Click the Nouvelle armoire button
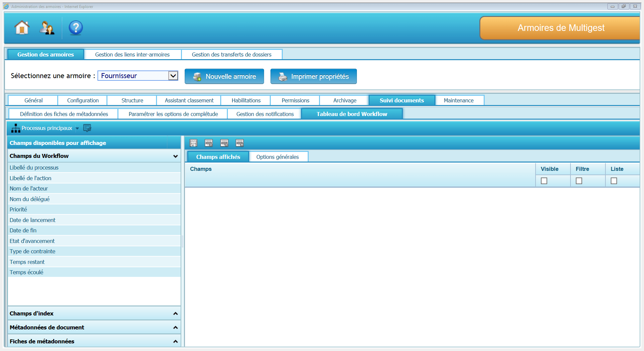 point(224,76)
